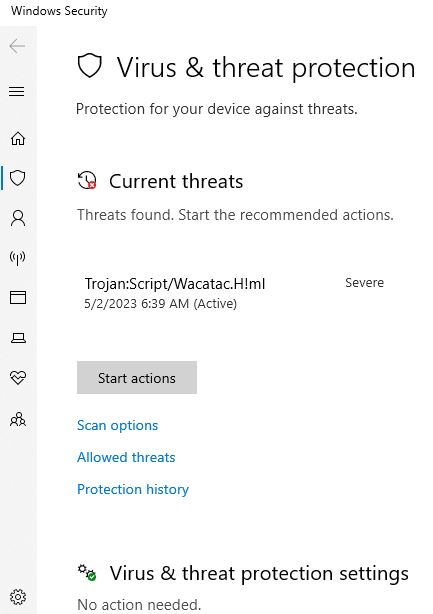
Task: Open Device performance & health heart icon
Action: (18, 377)
